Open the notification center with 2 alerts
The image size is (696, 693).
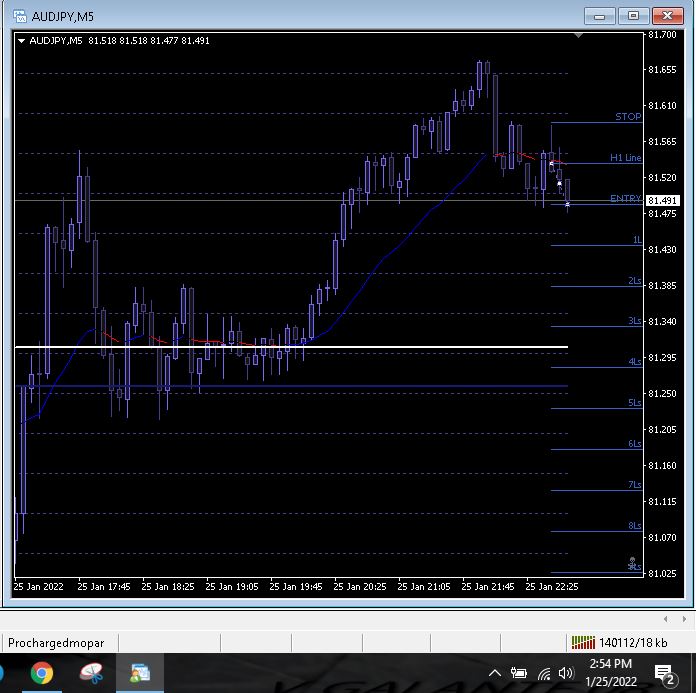point(665,674)
